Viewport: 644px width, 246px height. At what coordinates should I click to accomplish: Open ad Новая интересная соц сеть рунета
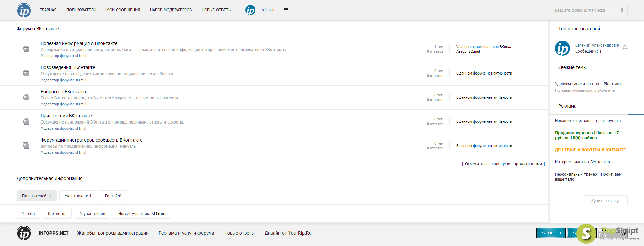point(588,121)
